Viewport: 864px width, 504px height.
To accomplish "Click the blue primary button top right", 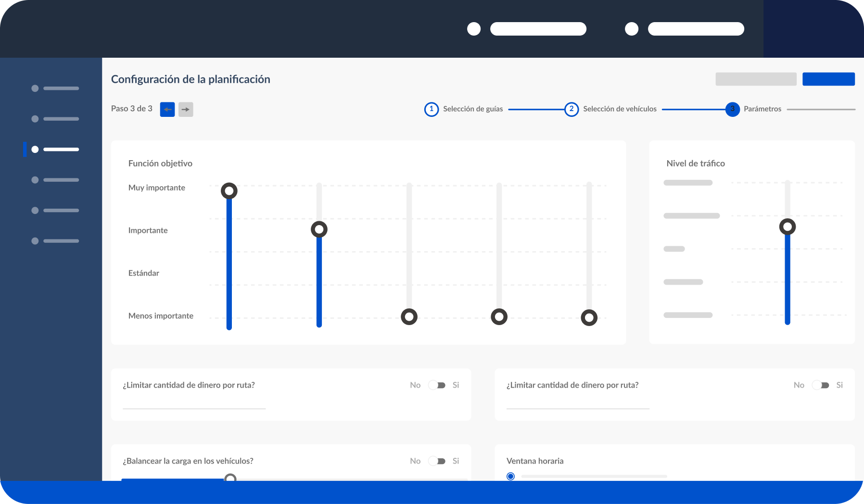I will (828, 79).
